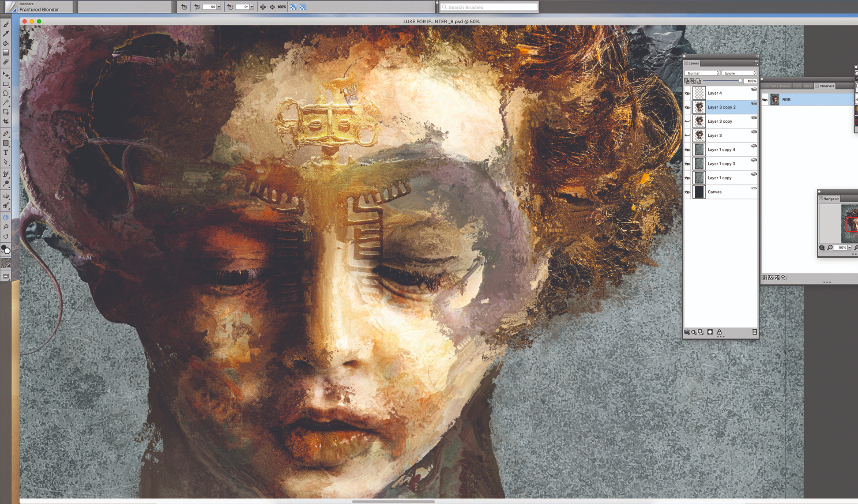Switch to the Mixer tab
The image size is (858, 504).
808,86
